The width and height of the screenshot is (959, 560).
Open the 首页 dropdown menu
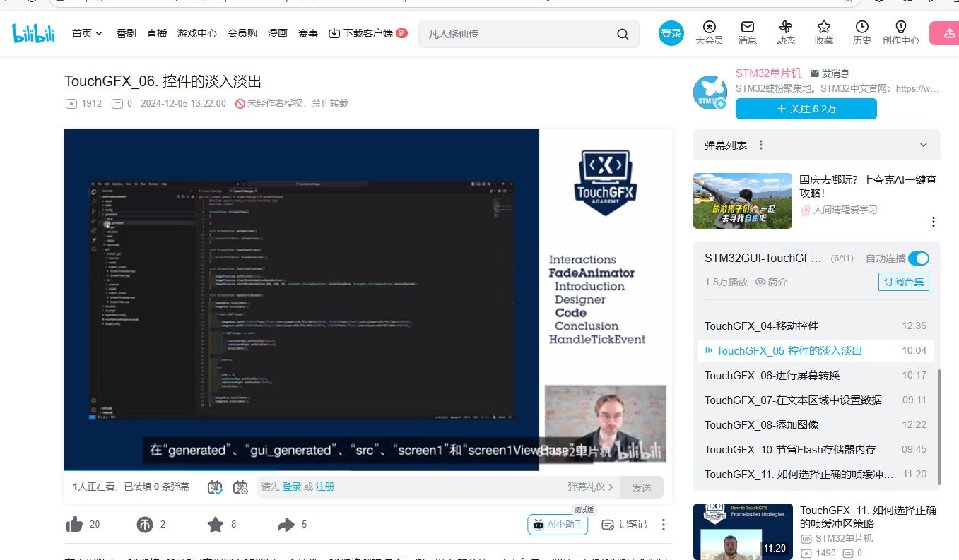[88, 33]
